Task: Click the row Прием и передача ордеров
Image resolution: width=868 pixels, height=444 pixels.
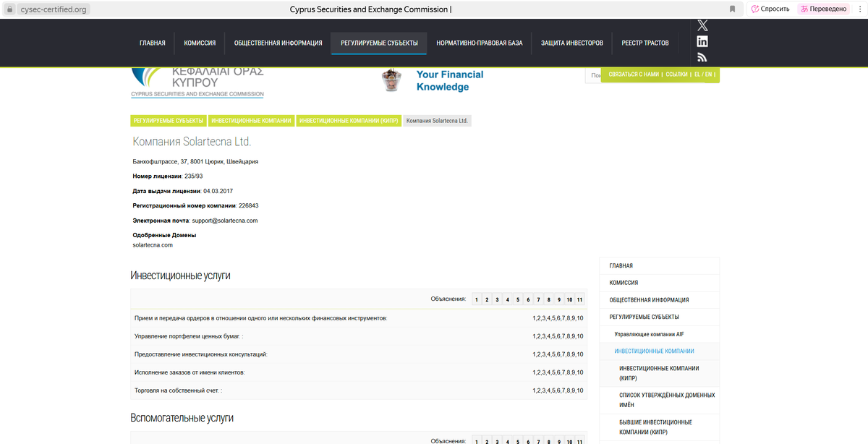Action: click(x=359, y=318)
